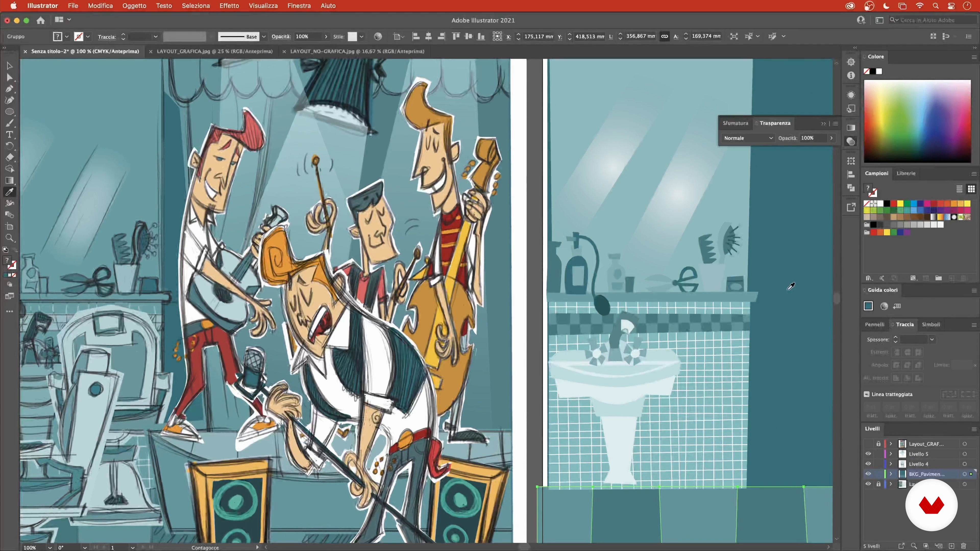The image size is (980, 551).
Task: Select the Direct Selection tool
Action: click(9, 78)
